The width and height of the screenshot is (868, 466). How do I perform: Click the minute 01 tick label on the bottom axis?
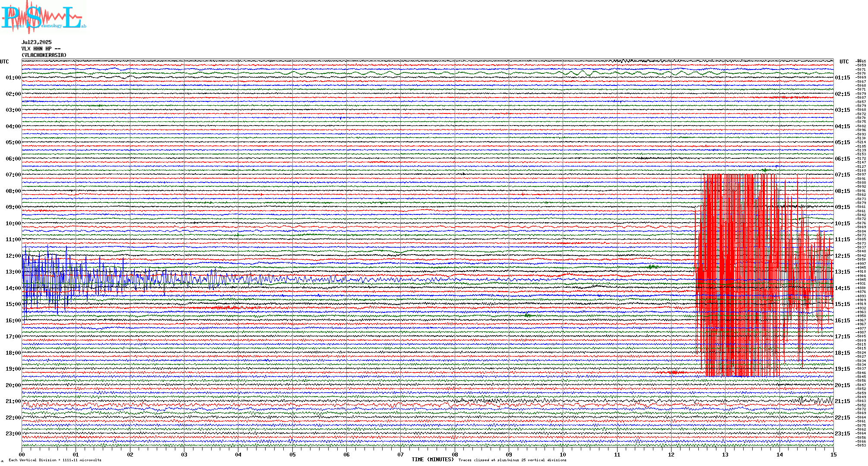click(76, 454)
